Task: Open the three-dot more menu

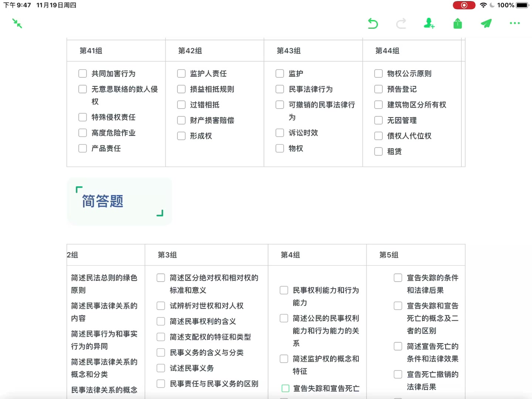Action: tap(515, 23)
